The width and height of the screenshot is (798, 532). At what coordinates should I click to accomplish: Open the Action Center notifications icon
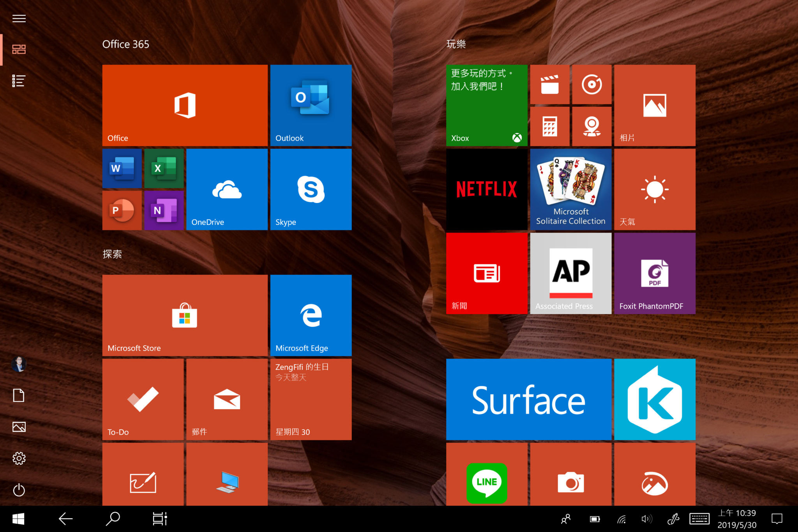pyautogui.click(x=777, y=519)
